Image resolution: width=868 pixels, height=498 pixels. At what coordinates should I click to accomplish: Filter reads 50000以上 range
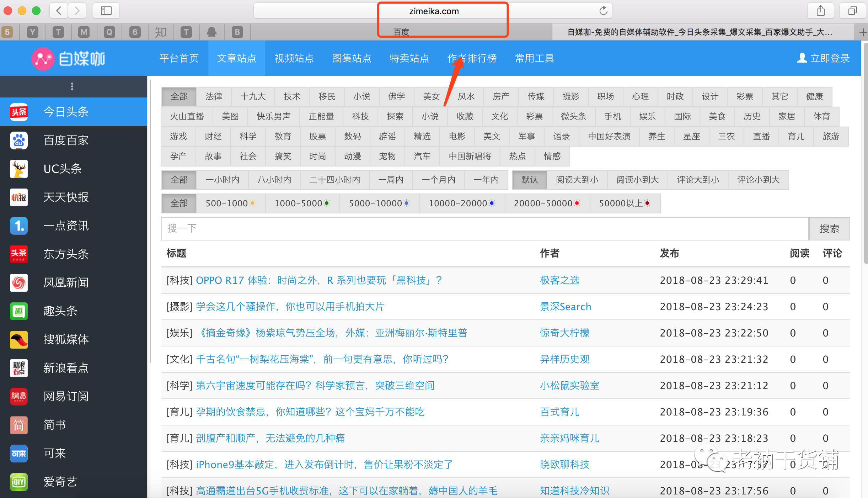pos(625,203)
